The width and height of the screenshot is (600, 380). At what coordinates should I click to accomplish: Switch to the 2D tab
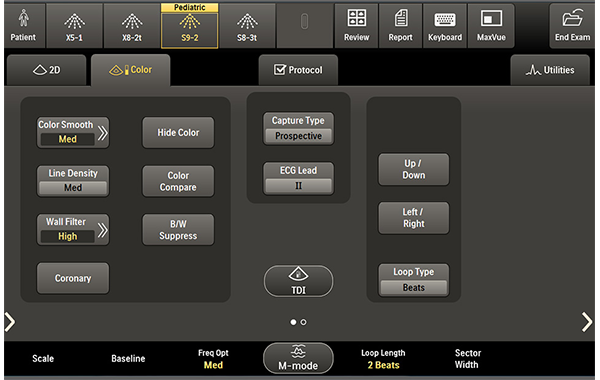(46, 70)
